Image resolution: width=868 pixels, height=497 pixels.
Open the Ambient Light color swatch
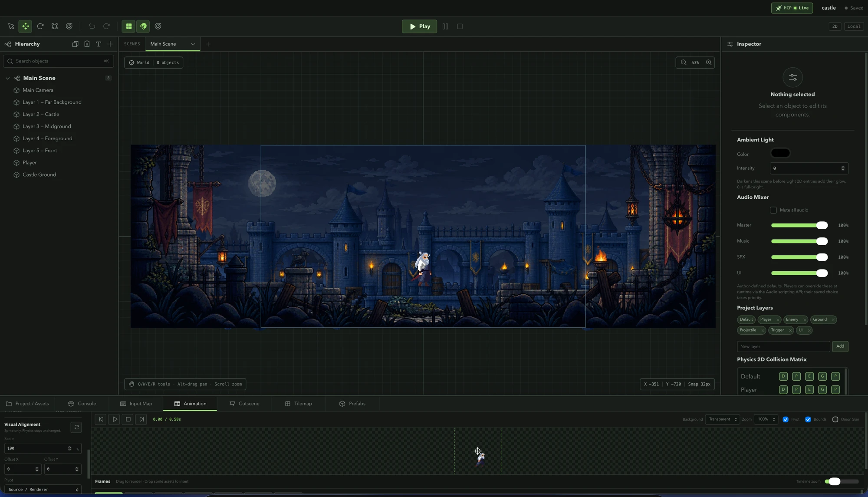coord(780,153)
